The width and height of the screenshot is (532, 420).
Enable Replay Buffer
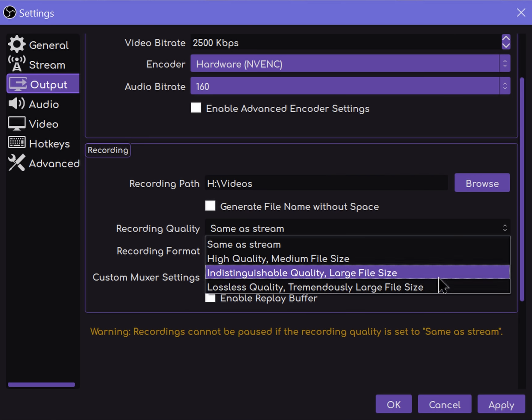click(x=210, y=298)
